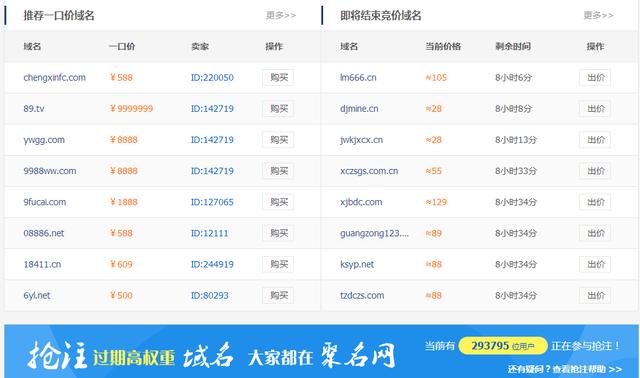The image size is (640, 378).
Task: Click the 即将结束竞价域名 section heading
Action: 380,16
